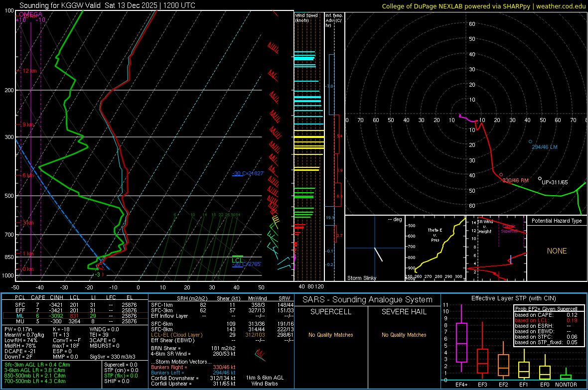Click the EF4+ axis label

tap(461, 385)
